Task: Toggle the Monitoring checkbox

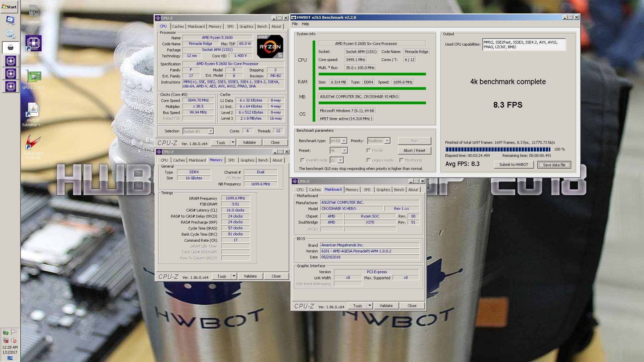Action: (x=401, y=160)
